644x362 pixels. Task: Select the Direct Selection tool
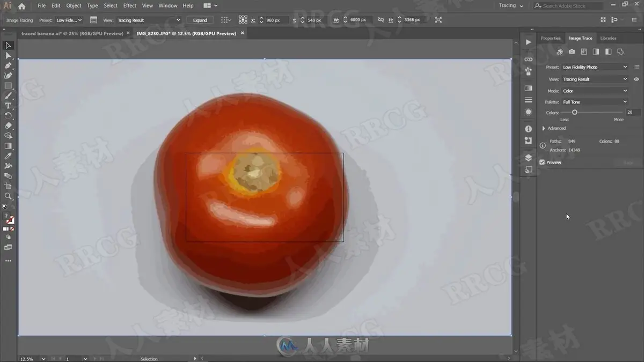pos(8,56)
